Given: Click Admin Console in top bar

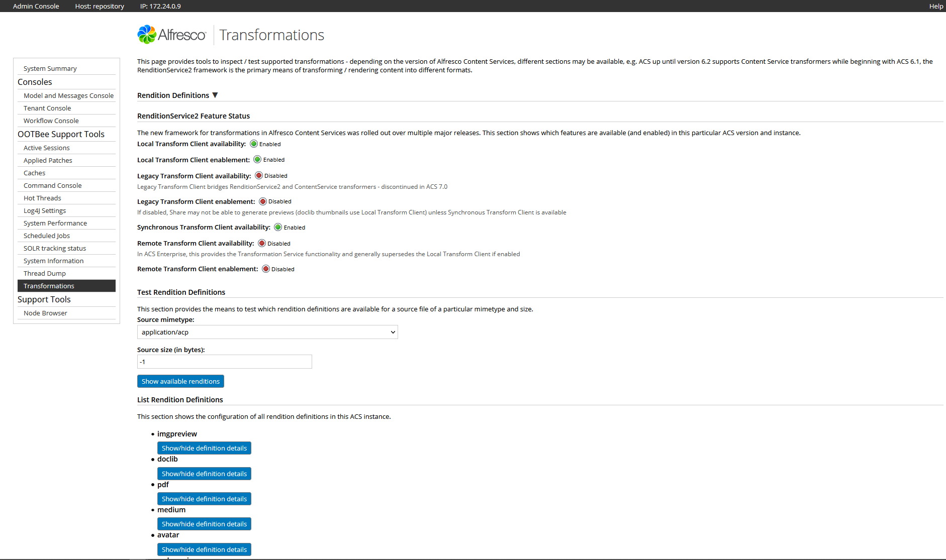Looking at the screenshot, I should 36,6.
